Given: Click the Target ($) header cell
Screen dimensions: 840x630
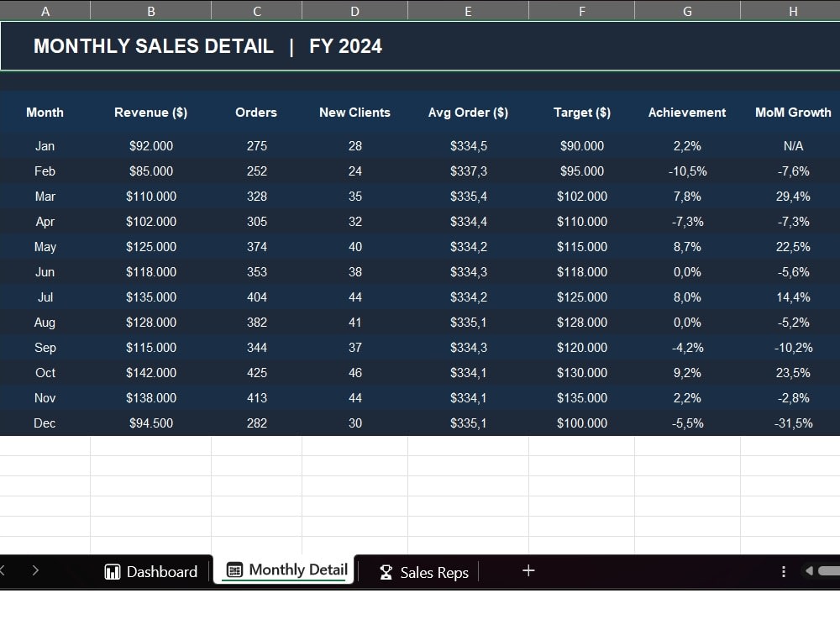Looking at the screenshot, I should point(582,113).
